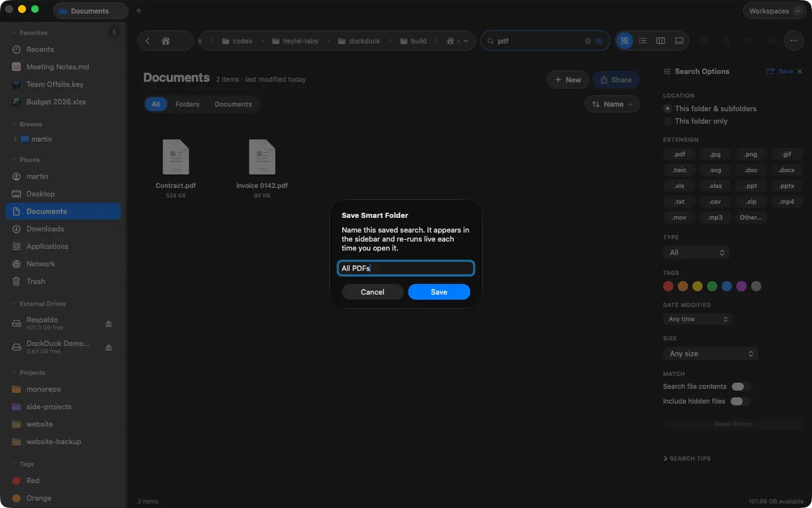The width and height of the screenshot is (812, 508).
Task: Open the Name sort dropdown
Action: (x=612, y=104)
